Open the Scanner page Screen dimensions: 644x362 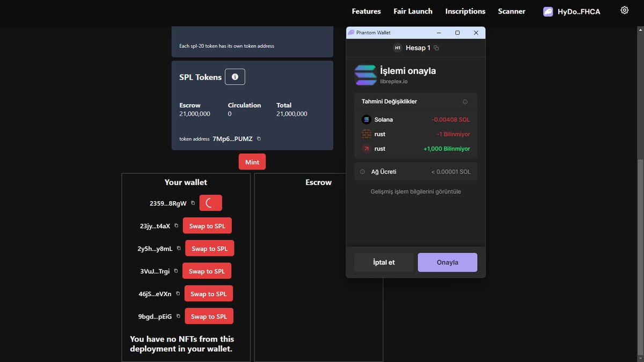tap(511, 11)
